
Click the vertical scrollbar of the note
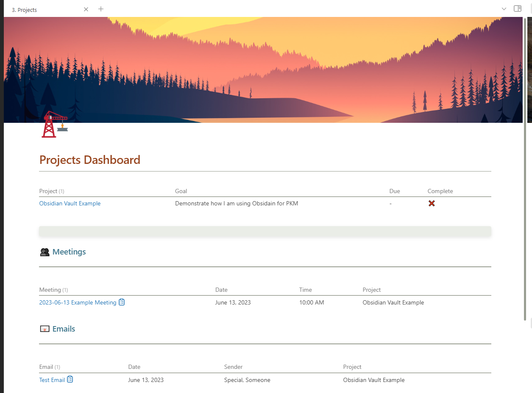point(525,169)
